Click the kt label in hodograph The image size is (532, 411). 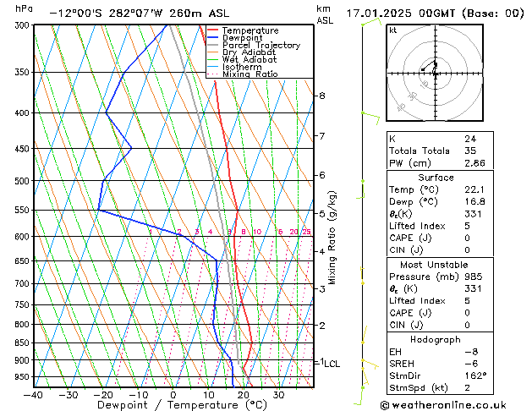(393, 30)
